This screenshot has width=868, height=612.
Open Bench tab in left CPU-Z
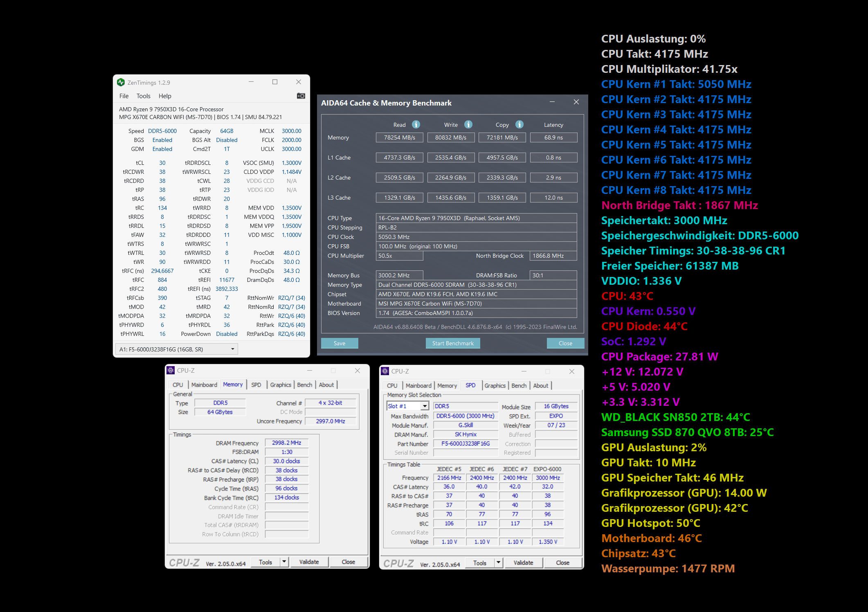point(304,385)
